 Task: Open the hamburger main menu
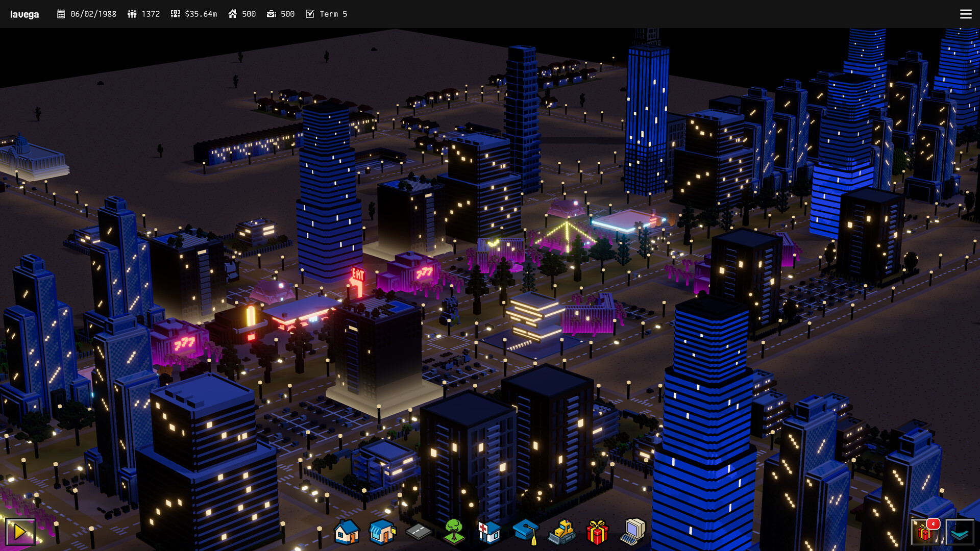pyautogui.click(x=966, y=14)
